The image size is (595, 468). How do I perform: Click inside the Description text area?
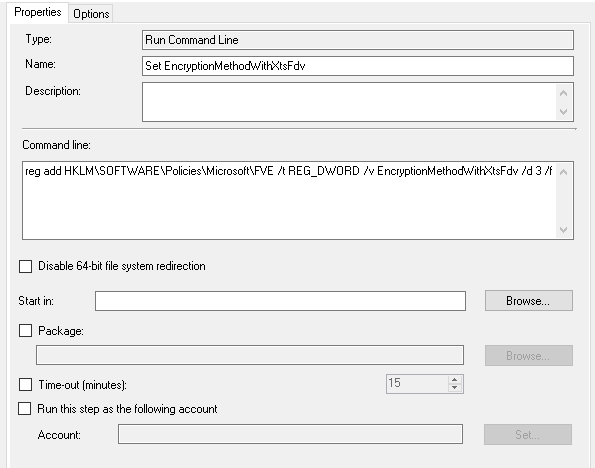349,102
